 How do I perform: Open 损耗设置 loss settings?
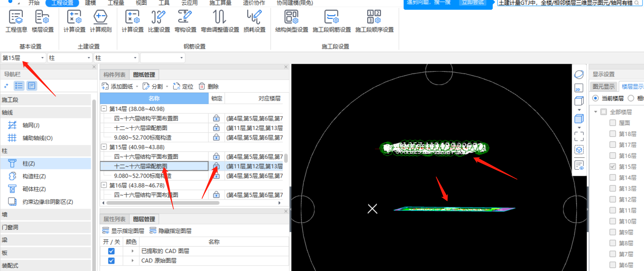click(254, 21)
